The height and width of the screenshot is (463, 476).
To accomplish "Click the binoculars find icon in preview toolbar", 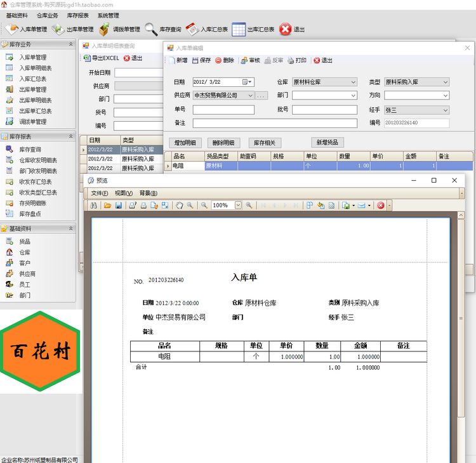I will click(93, 205).
